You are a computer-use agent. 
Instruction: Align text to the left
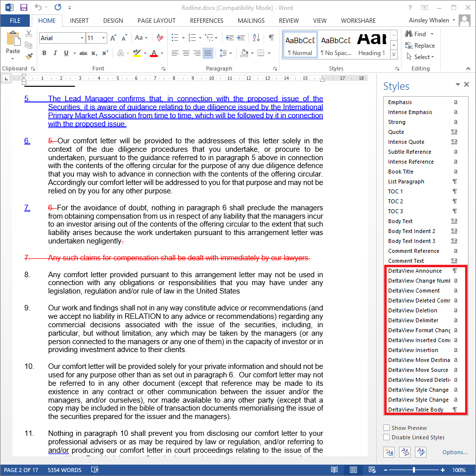coord(175,53)
